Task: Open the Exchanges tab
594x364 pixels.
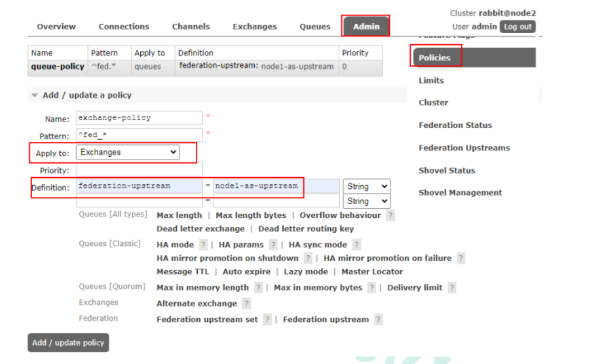Action: tap(254, 26)
